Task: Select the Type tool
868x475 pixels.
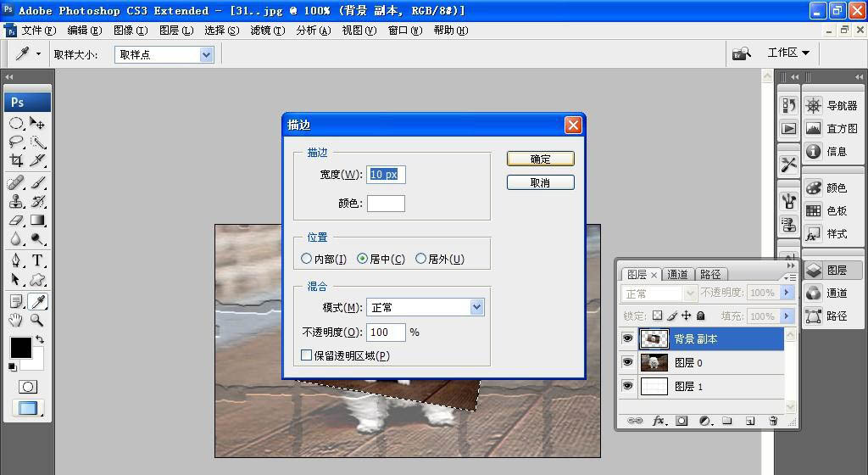Action: 37,260
